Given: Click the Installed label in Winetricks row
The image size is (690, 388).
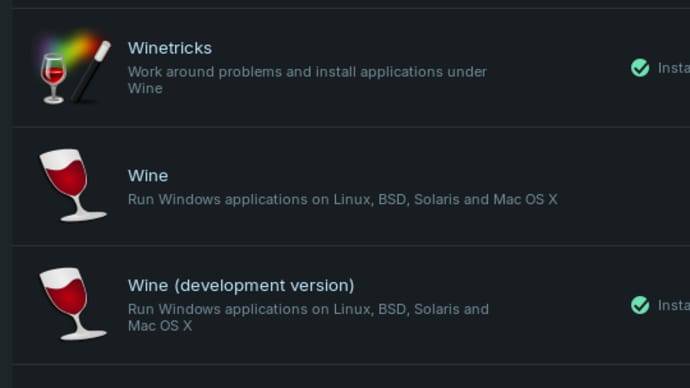Looking at the screenshot, I should pyautogui.click(x=674, y=68).
